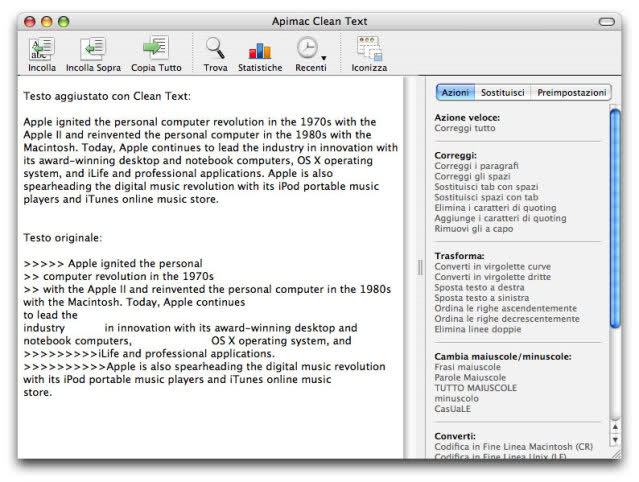This screenshot has height=482, width=639.
Task: Apply CasUaLE random case action
Action: coord(452,409)
